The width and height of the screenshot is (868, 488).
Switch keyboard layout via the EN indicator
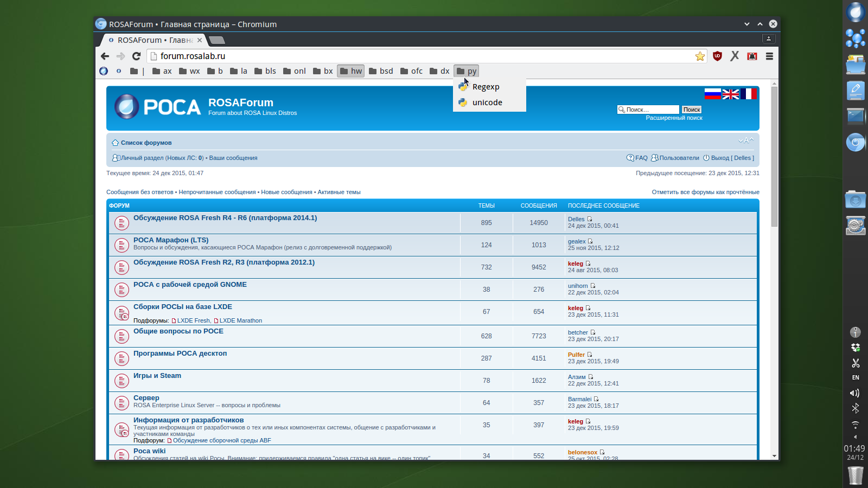coord(856,377)
